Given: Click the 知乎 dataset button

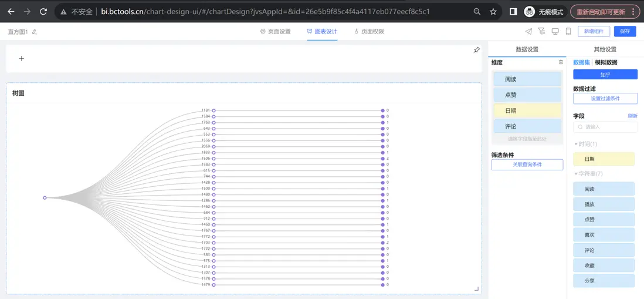Looking at the screenshot, I should [605, 75].
